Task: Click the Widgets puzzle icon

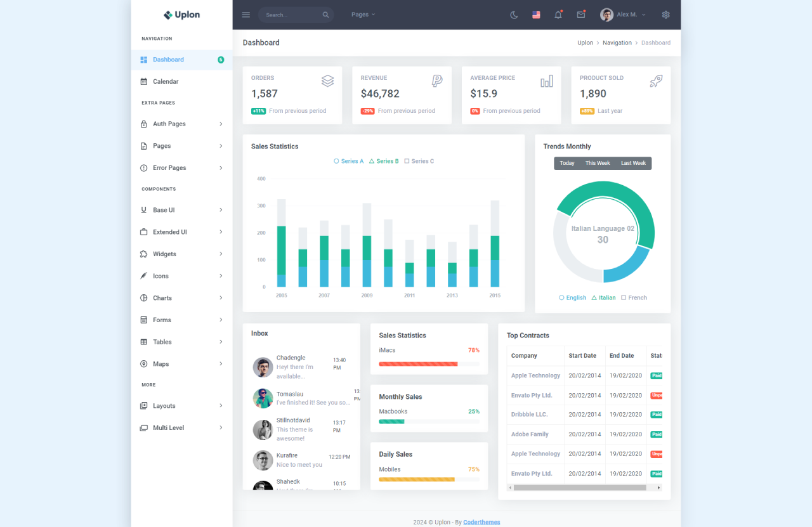Action: (144, 254)
